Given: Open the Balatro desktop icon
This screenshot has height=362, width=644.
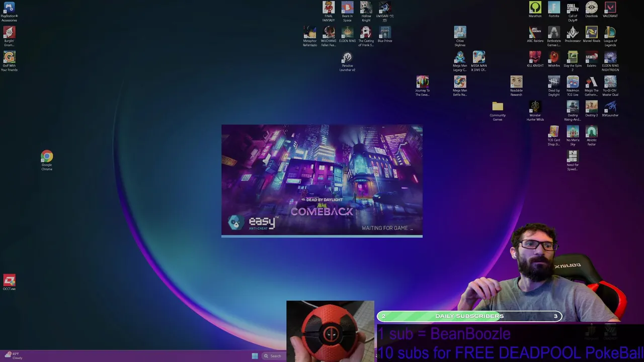Looking at the screenshot, I should 592,59.
